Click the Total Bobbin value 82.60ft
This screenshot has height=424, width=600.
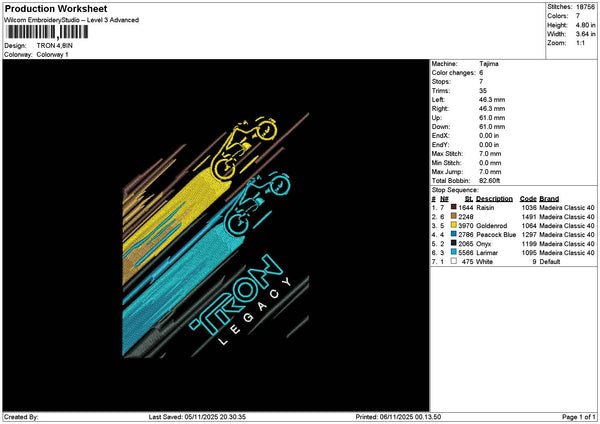(x=489, y=181)
